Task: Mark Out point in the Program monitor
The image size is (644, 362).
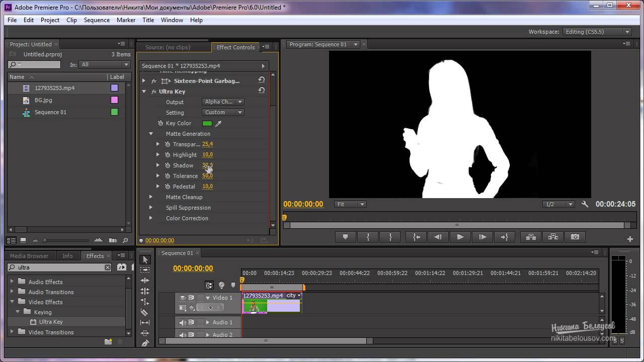Action: click(390, 237)
